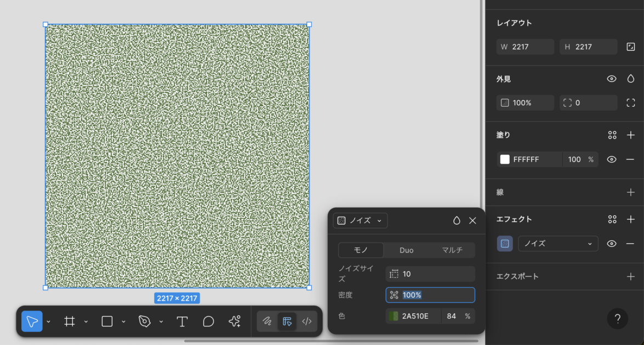The width and height of the screenshot is (644, 345).
Task: Select the Rectangle shape tool
Action: tap(107, 321)
